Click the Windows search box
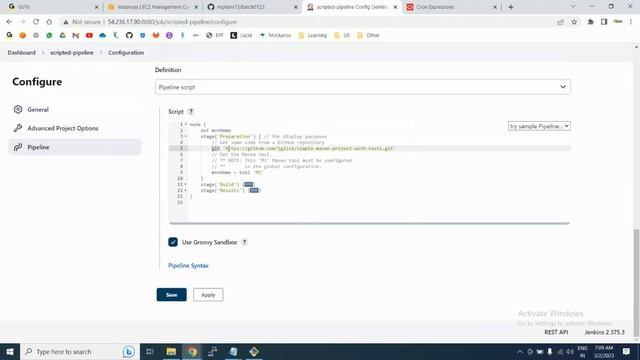This screenshot has width=640, height=360. tap(79, 351)
